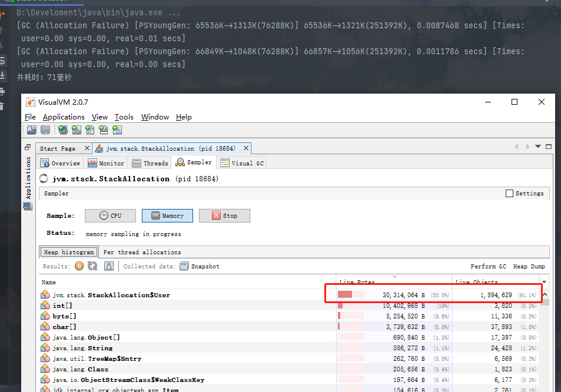Expand the vertical Applications sidebar tab

click(28, 178)
